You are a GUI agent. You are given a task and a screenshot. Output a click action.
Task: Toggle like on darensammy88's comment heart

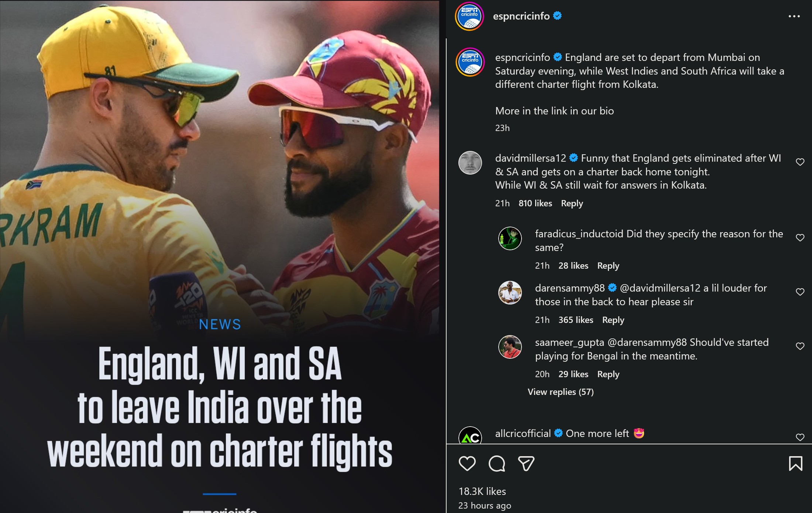click(x=800, y=292)
